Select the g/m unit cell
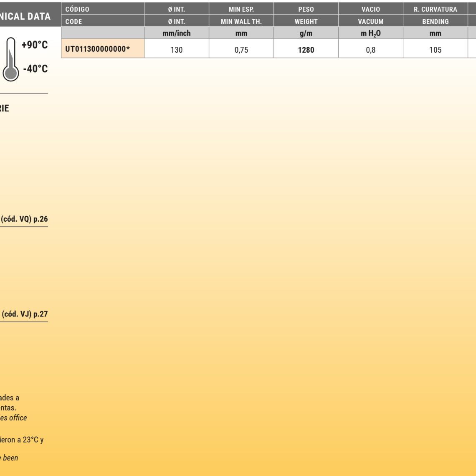Viewport: 476px width, 476px height. [x=306, y=33]
